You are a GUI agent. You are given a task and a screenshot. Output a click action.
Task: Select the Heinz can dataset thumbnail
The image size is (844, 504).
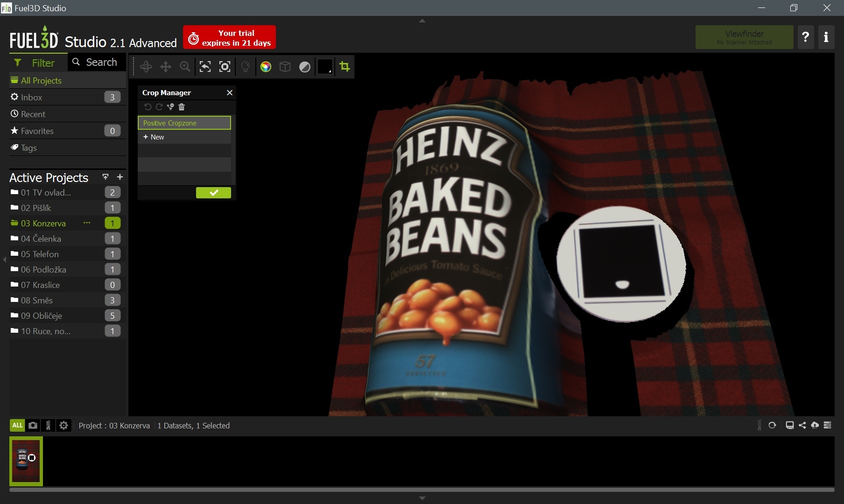pos(26,461)
